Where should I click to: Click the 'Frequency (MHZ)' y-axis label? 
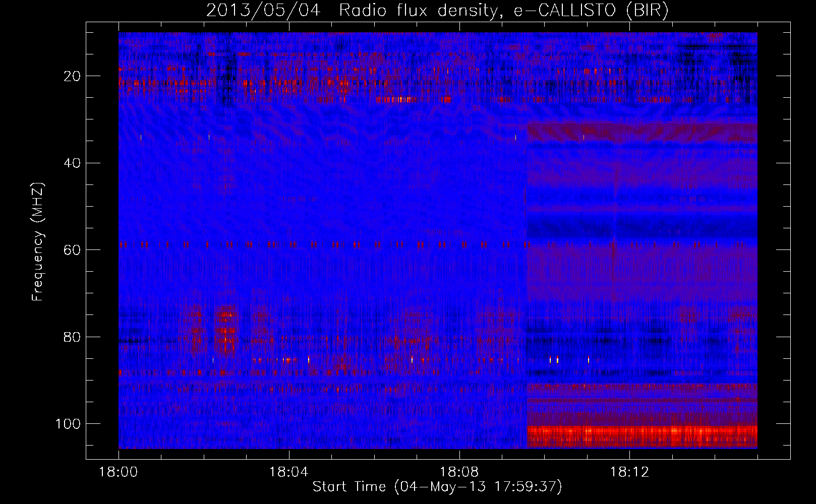point(38,241)
